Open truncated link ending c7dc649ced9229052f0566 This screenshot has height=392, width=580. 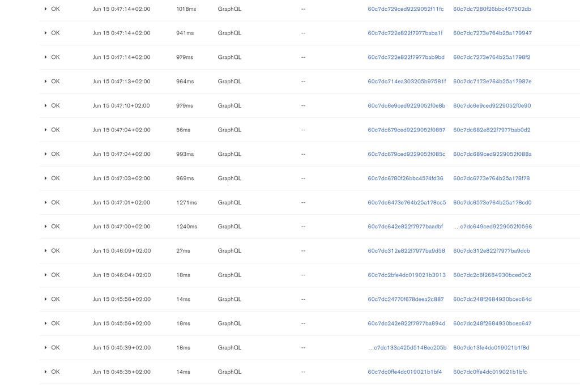[493, 227]
